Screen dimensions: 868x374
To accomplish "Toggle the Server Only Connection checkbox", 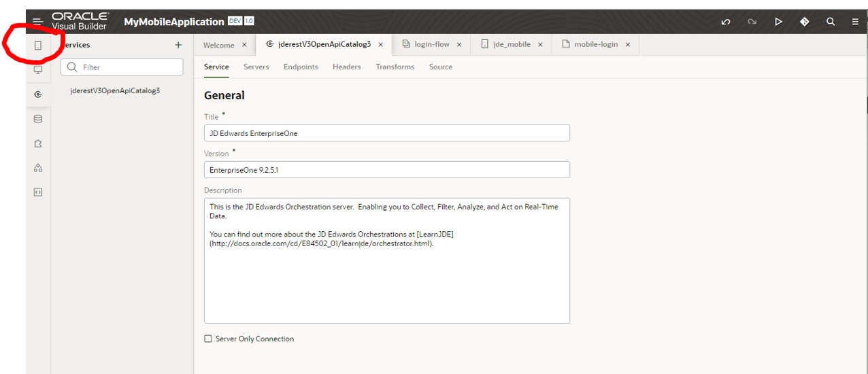I will (208, 339).
